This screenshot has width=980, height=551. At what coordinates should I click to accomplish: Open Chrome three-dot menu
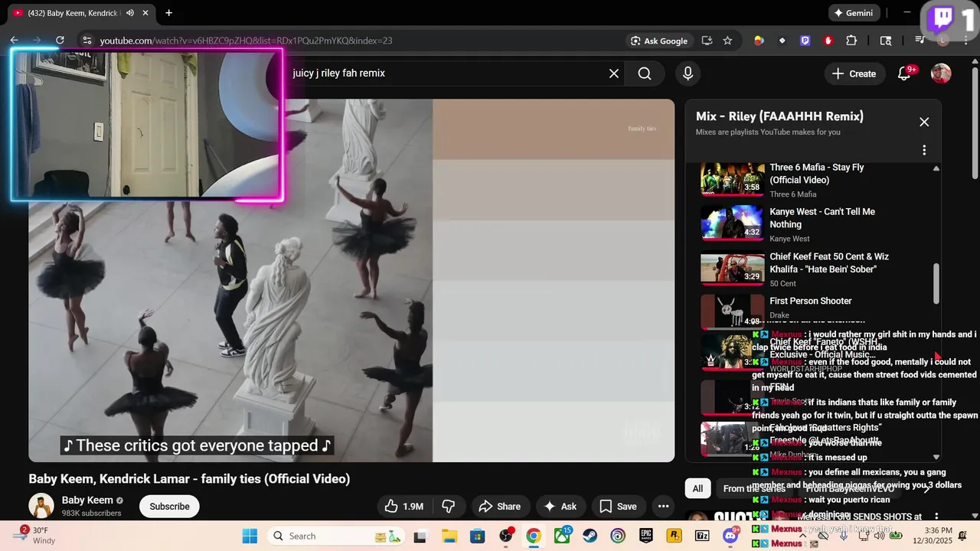[965, 41]
